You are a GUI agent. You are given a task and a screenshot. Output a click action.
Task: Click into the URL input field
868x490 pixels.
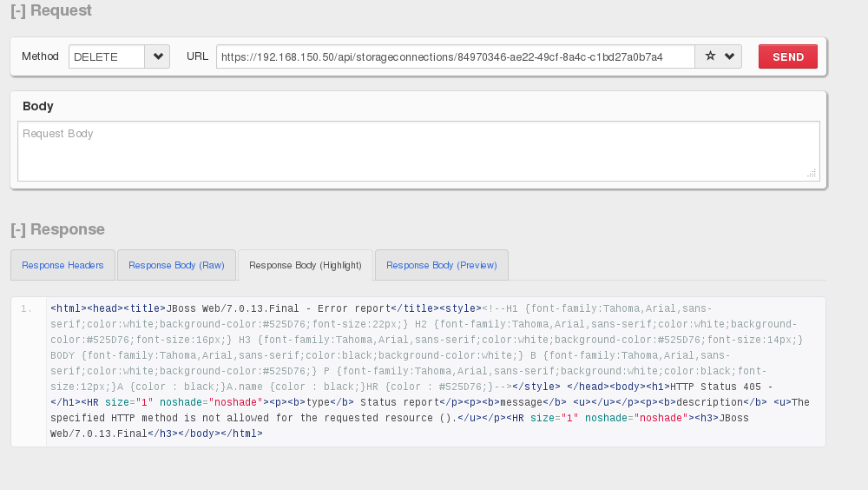[455, 56]
